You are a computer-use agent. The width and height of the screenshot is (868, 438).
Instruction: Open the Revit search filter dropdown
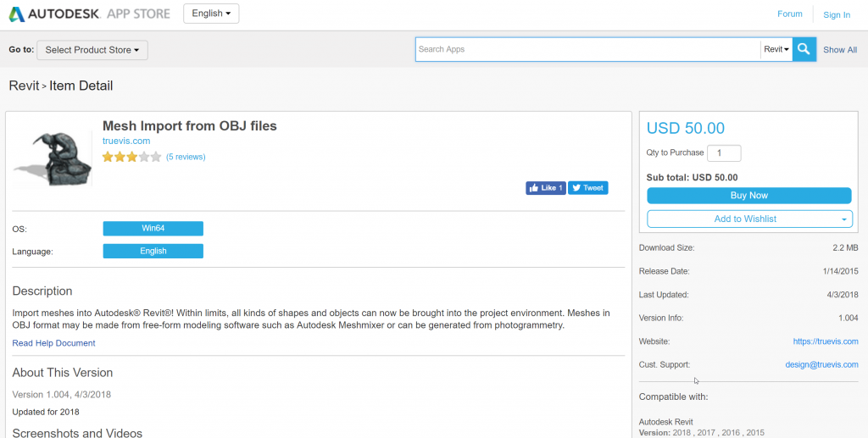coord(776,49)
